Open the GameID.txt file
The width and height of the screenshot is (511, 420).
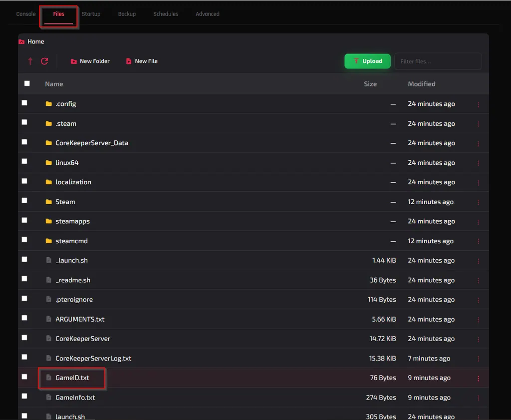click(x=72, y=378)
